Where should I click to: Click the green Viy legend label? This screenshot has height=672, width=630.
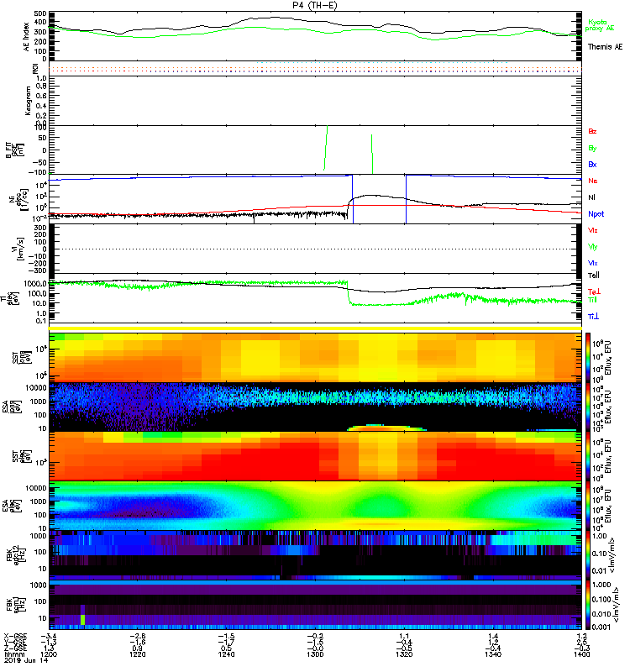pos(592,247)
